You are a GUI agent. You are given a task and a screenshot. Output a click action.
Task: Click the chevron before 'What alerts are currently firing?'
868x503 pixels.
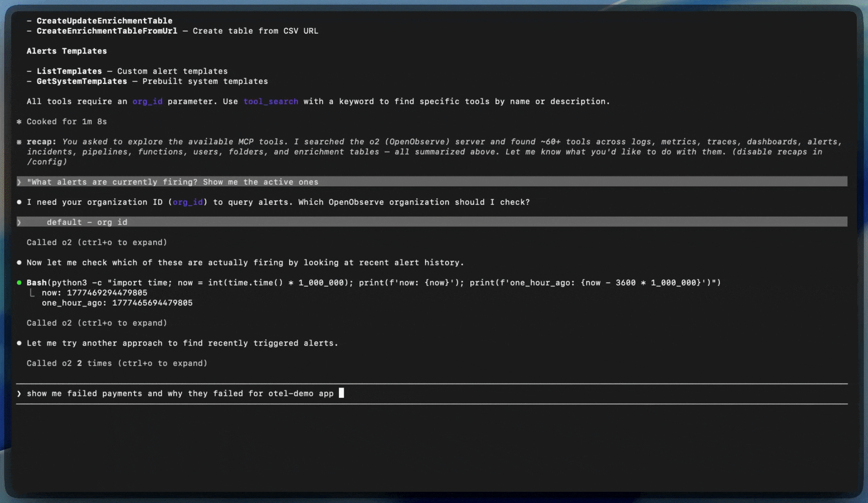[19, 182]
